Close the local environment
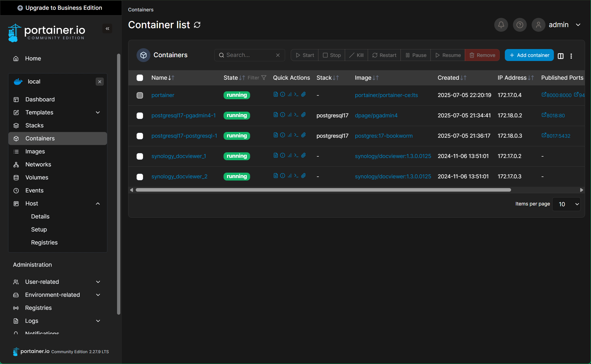 pos(100,82)
